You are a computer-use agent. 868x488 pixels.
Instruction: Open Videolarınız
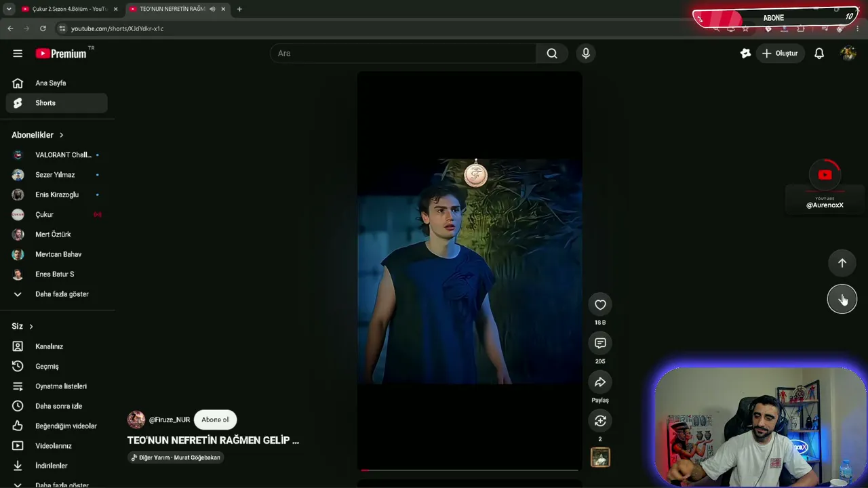(x=57, y=446)
